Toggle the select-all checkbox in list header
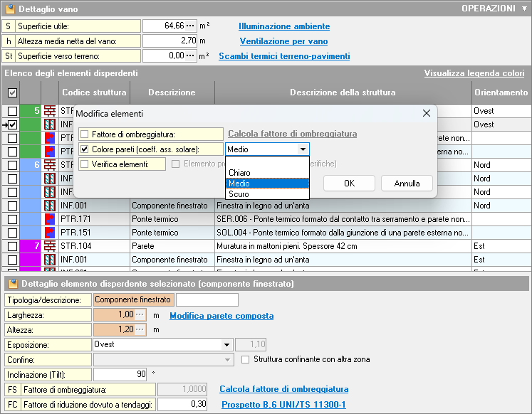The image size is (532, 414). click(x=12, y=92)
